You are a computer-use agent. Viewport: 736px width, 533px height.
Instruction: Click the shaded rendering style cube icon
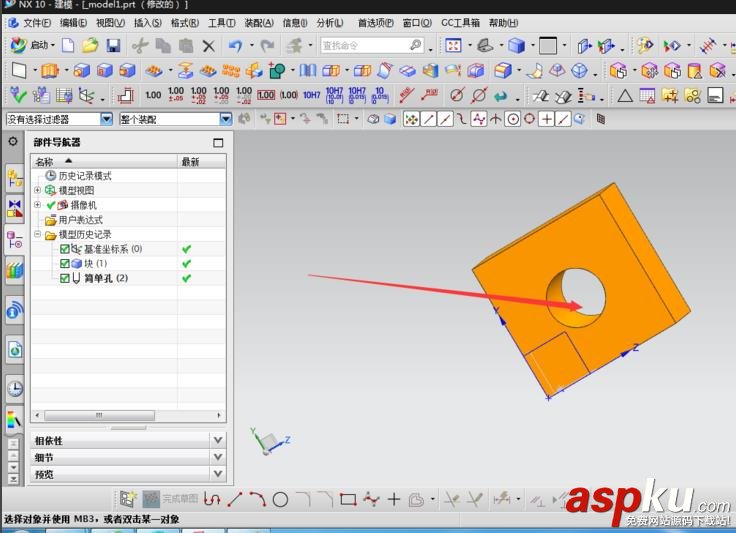[516, 46]
